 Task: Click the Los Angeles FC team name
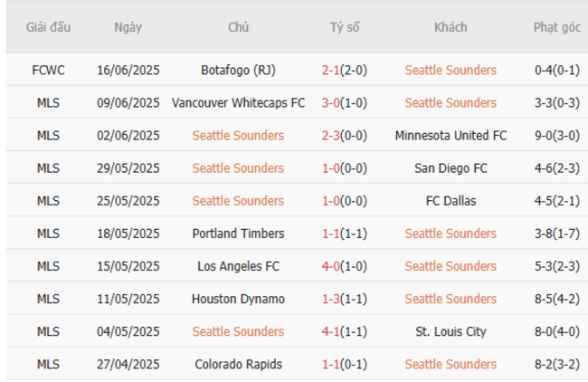(238, 266)
